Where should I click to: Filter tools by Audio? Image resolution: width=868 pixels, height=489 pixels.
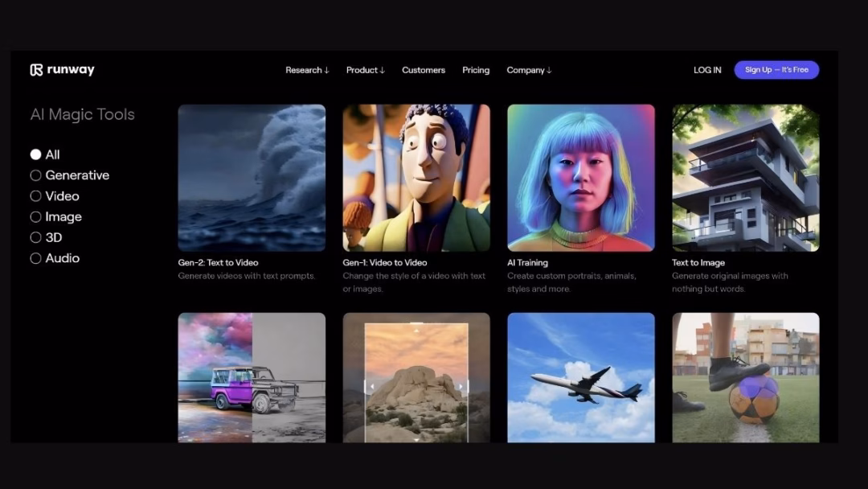(x=36, y=259)
